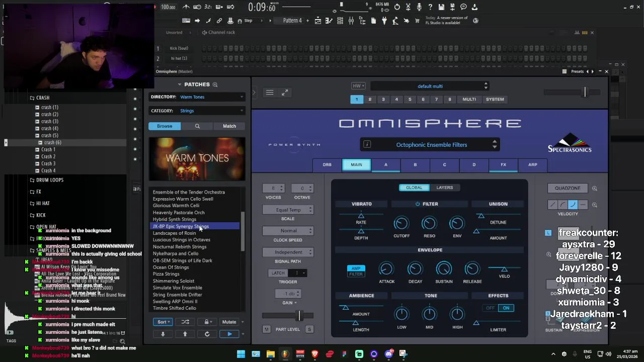Click the refresh icon in patch browser
This screenshot has width=644, height=362.
207,334
